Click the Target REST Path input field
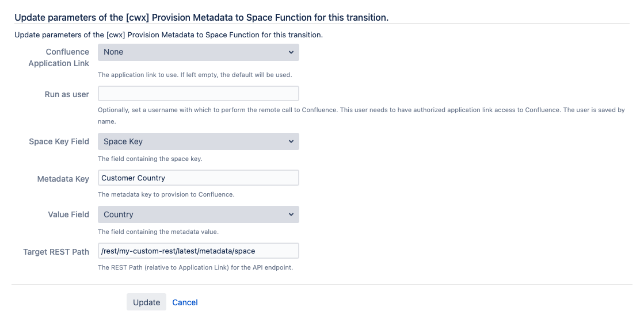The image size is (644, 330). [199, 251]
